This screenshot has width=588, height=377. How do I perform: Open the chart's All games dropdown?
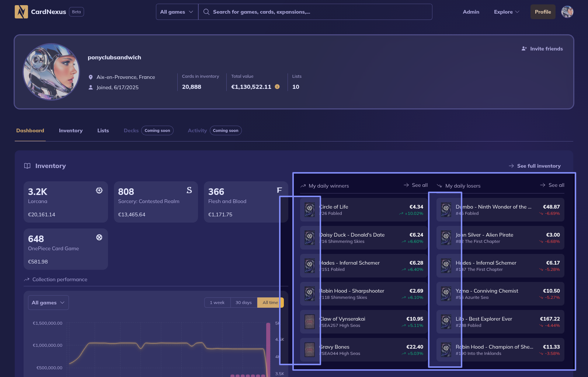coord(48,303)
